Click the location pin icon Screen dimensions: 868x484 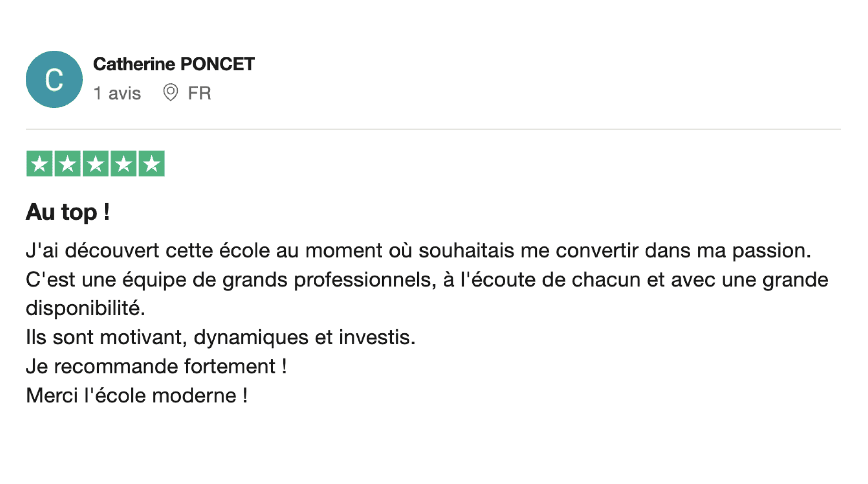[171, 92]
